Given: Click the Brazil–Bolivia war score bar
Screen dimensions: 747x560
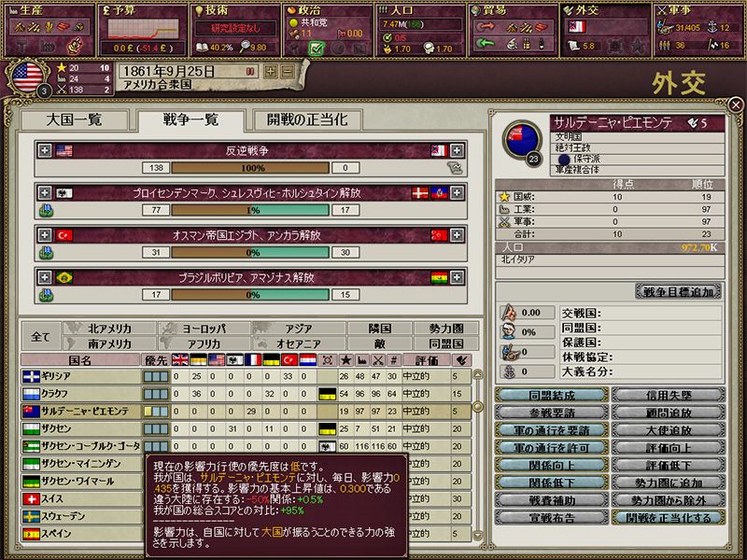Looking at the screenshot, I should [250, 295].
